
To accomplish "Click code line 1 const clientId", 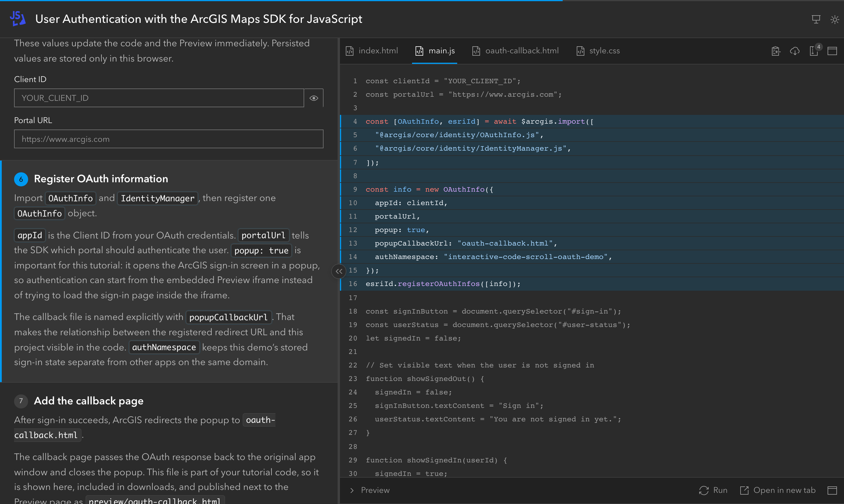I will tap(443, 81).
